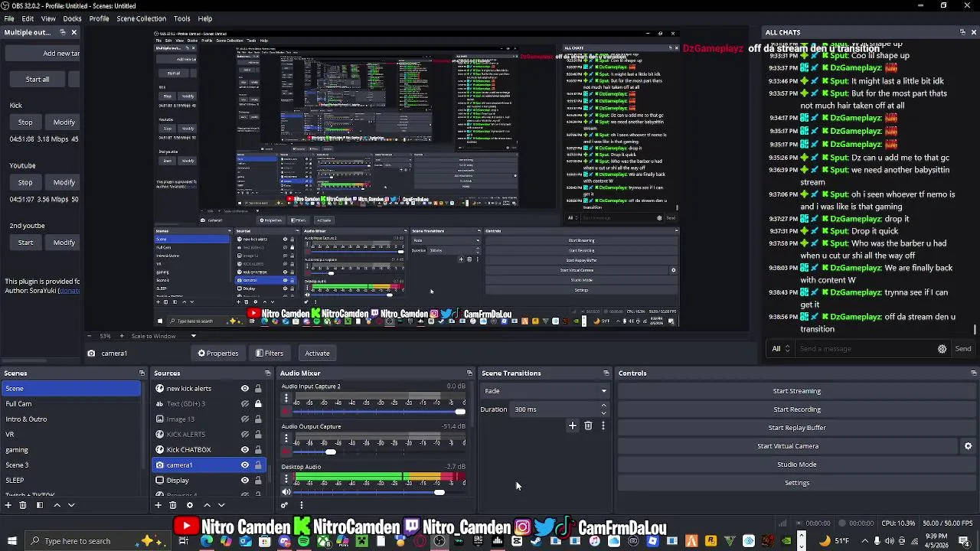Open the Scale to Window dropdown arrow
This screenshot has height=551, width=980.
[193, 336]
